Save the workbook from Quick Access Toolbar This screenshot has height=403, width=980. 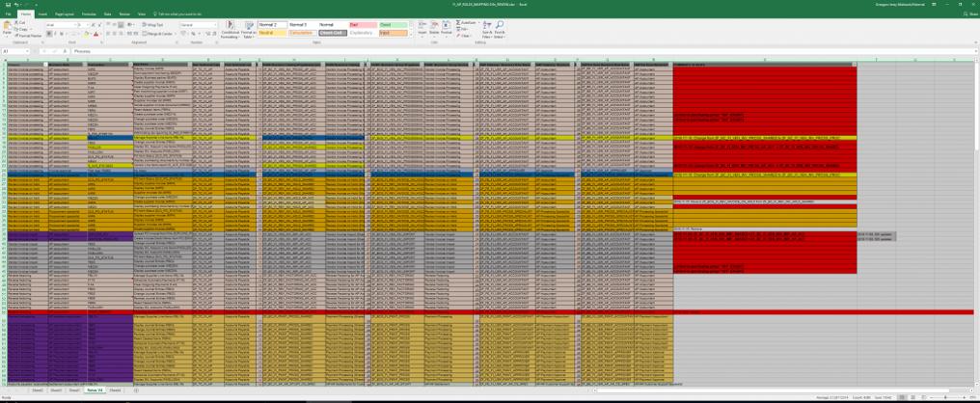[x=8, y=5]
